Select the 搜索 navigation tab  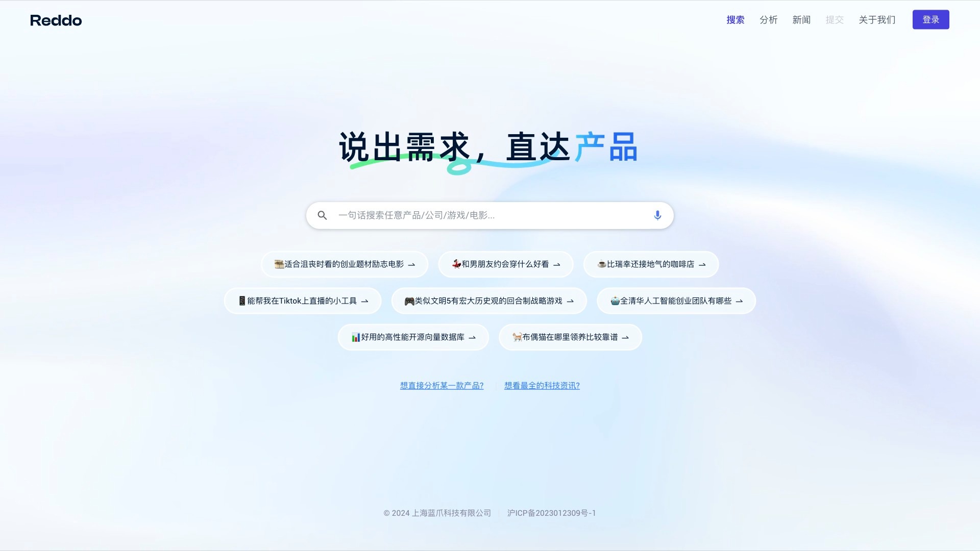(735, 19)
